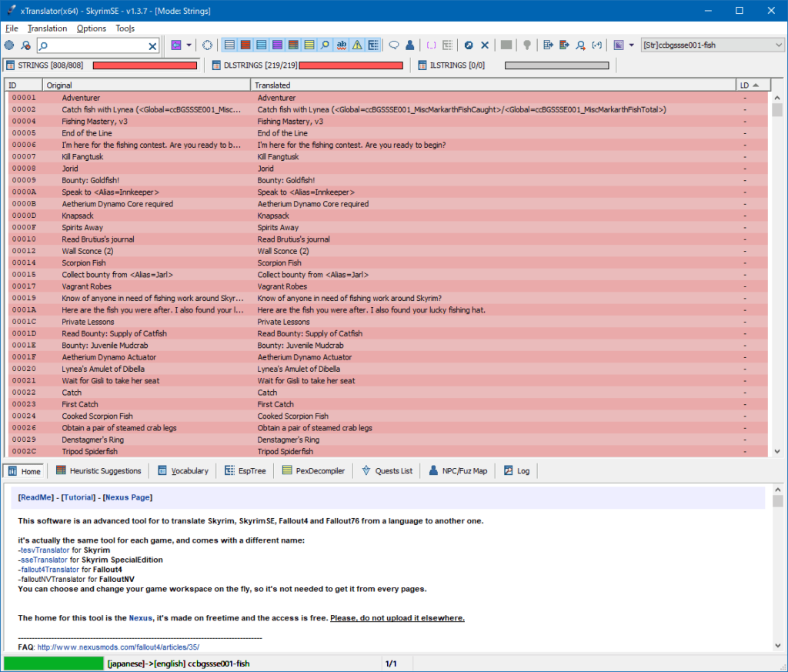Click the gray light bulb toolbar icon
This screenshot has width=788, height=672.
coord(527,45)
